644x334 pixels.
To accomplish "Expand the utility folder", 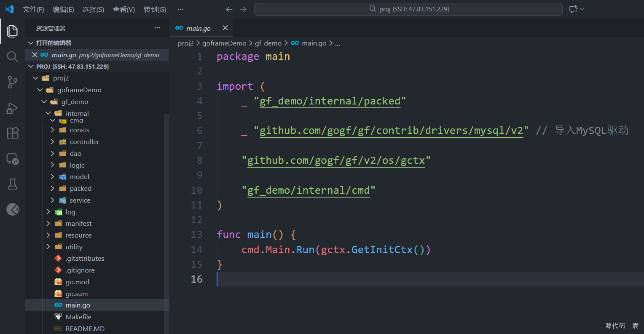I will (48, 247).
